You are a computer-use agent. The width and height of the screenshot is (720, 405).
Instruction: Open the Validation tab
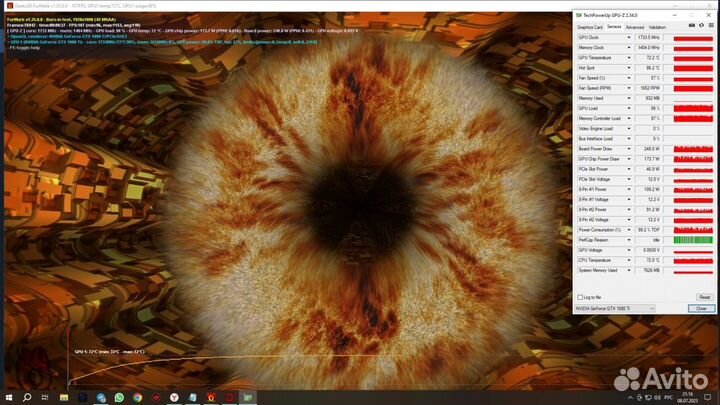click(x=657, y=27)
